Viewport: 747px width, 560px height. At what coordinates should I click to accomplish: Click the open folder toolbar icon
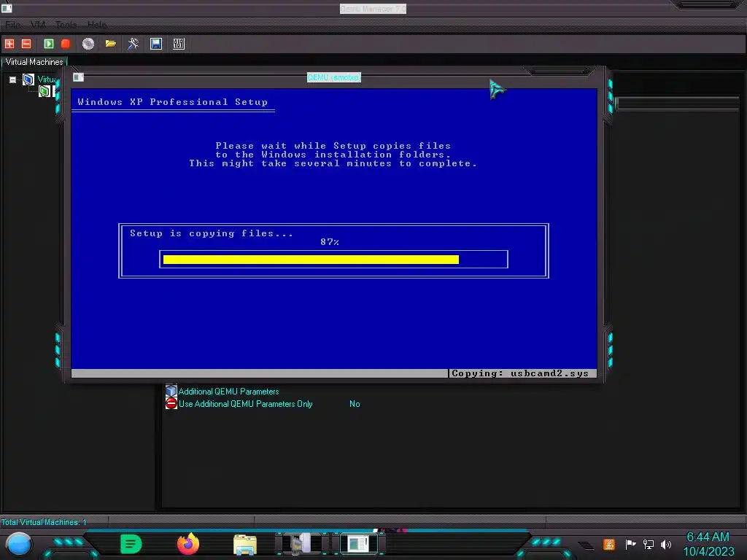(x=111, y=44)
